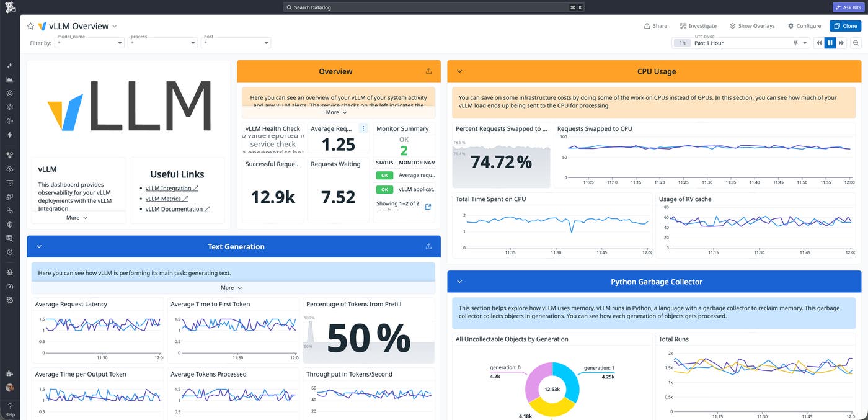Click the yellow pie slice labeled 4.18k
The image size is (868, 420).
click(x=551, y=408)
